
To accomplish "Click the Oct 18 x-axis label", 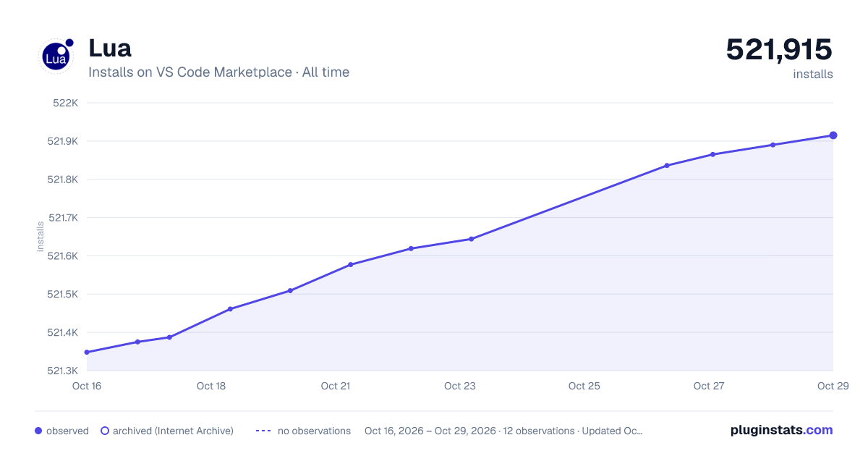I will pos(211,386).
